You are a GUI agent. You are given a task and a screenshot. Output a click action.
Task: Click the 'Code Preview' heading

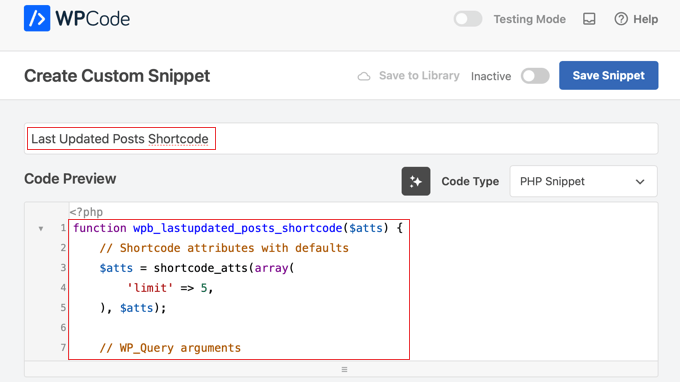pos(70,179)
